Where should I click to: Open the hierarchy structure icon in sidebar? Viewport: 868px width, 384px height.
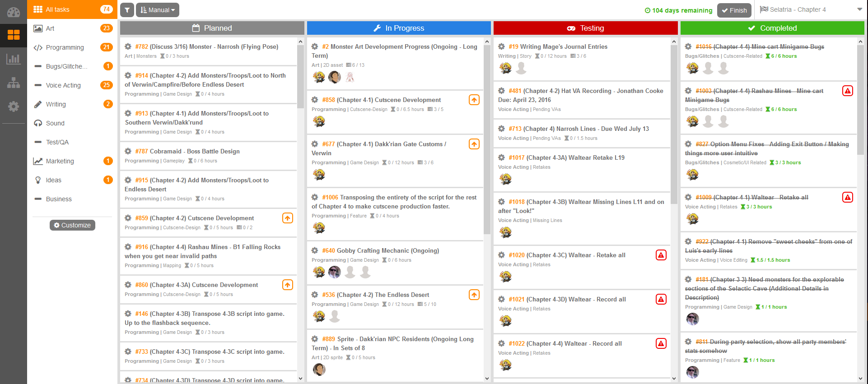(14, 83)
